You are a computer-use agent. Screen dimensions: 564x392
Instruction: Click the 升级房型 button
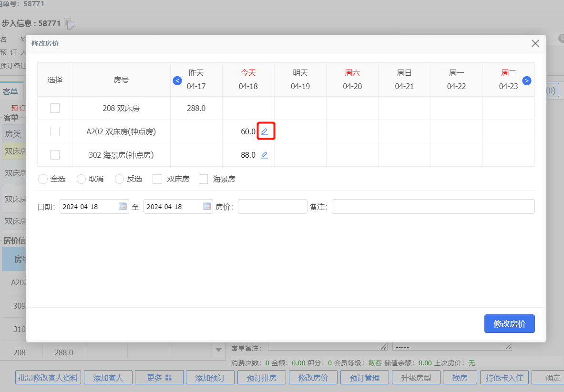(416, 378)
